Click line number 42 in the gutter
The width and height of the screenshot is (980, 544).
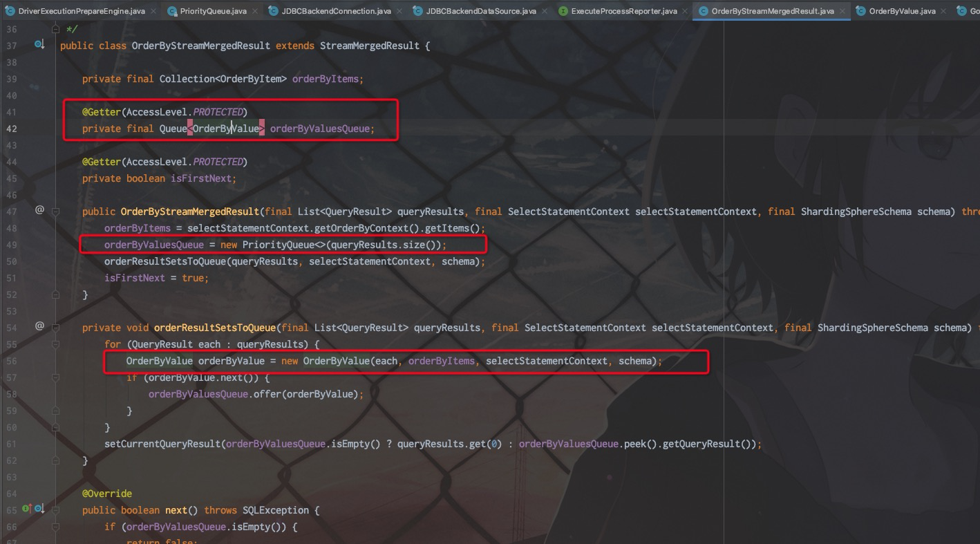pyautogui.click(x=11, y=129)
